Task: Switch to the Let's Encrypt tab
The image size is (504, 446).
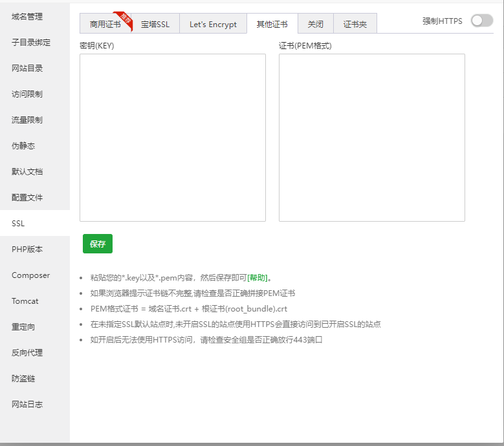Action: pos(213,24)
